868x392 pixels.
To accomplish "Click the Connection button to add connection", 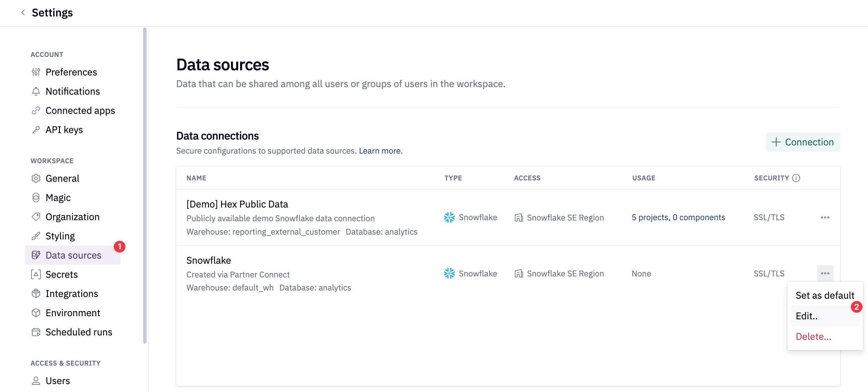I will coord(803,142).
